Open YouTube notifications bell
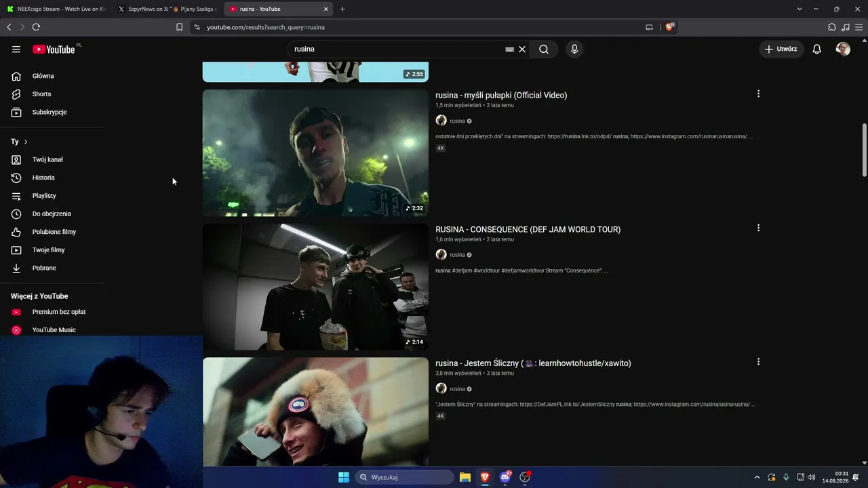The width and height of the screenshot is (868, 488). click(x=817, y=49)
